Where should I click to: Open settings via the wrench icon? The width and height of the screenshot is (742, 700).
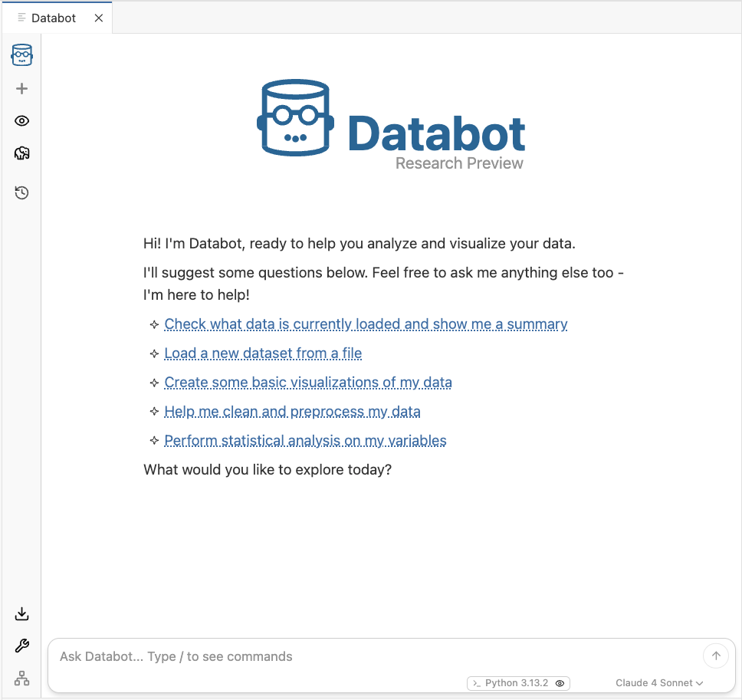click(x=21, y=646)
